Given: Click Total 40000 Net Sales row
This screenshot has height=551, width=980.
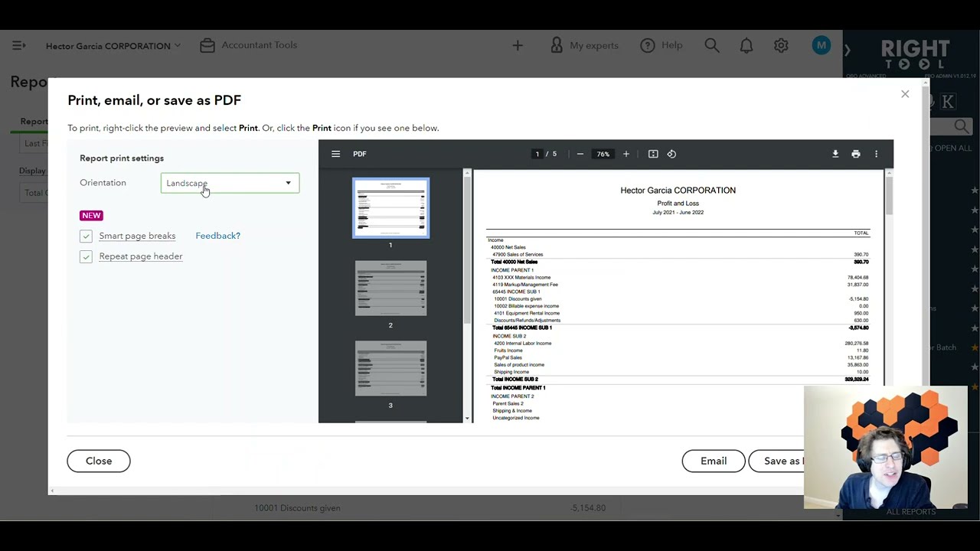Looking at the screenshot, I should pos(678,262).
